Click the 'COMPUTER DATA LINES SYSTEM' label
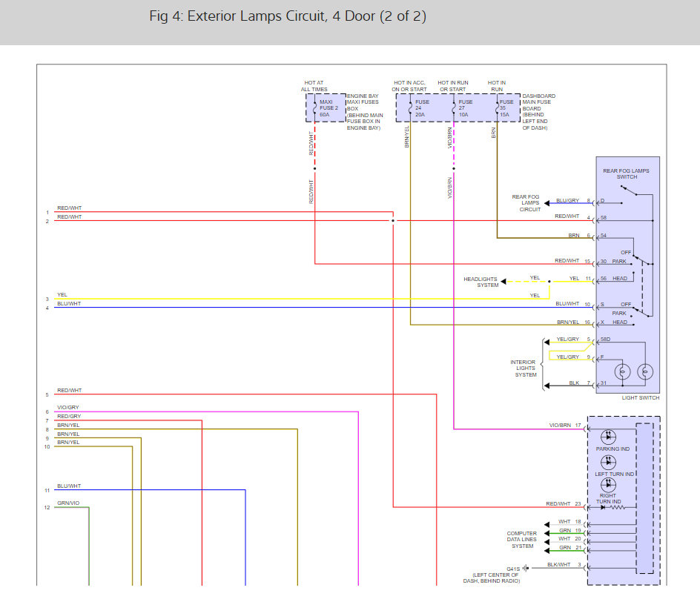This screenshot has height=602, width=700. (x=522, y=540)
